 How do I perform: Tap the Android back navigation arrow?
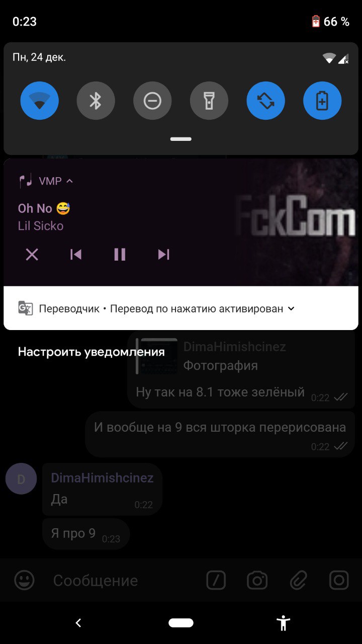click(78, 623)
